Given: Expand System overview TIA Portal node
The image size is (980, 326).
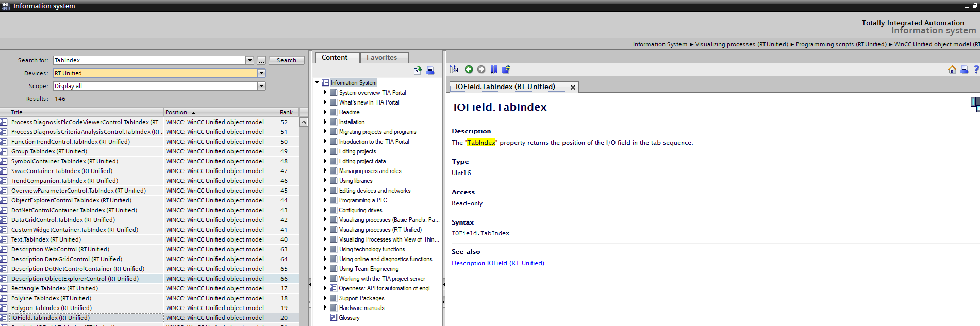Looking at the screenshot, I should point(325,93).
